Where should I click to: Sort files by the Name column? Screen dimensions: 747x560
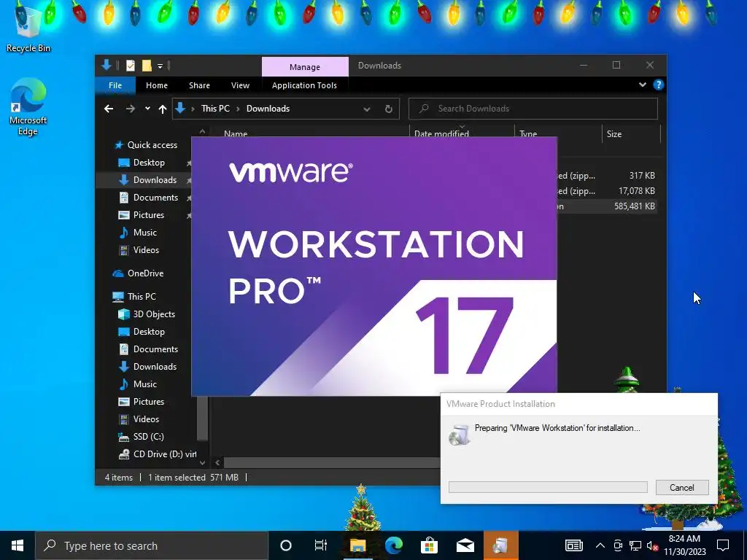[x=236, y=133]
